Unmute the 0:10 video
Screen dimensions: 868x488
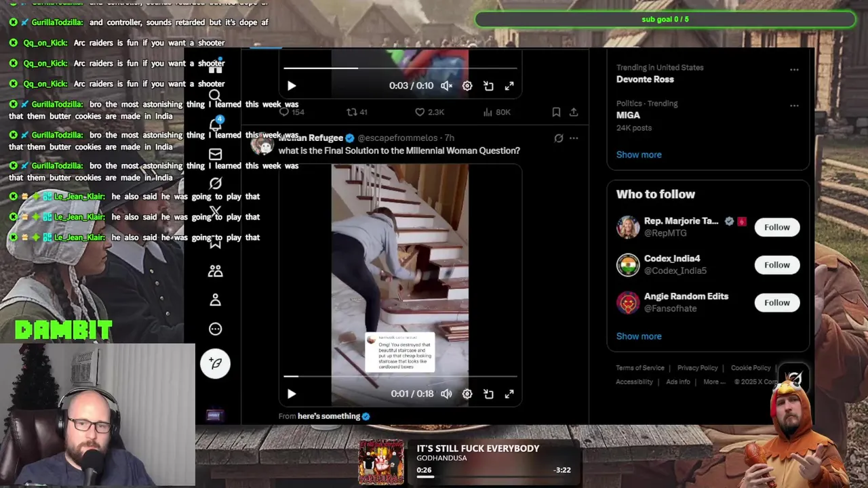[446, 86]
